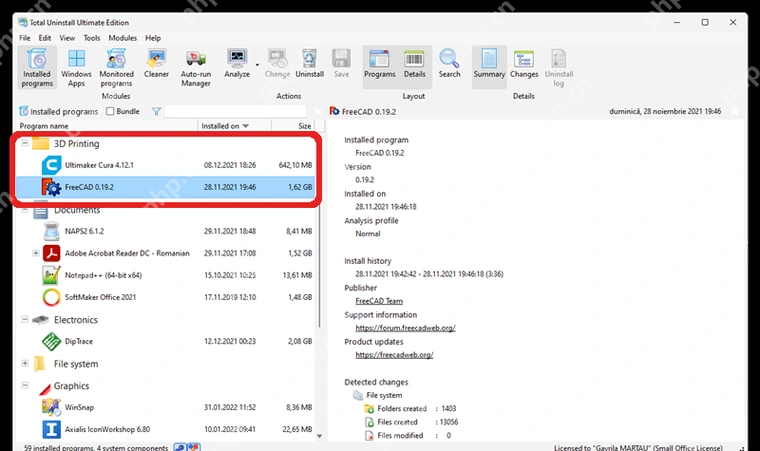Open the View menu
The width and height of the screenshot is (760, 451).
point(67,38)
